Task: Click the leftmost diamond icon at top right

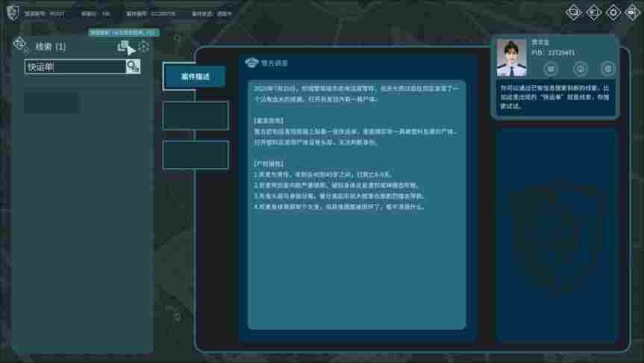Action: tap(574, 13)
